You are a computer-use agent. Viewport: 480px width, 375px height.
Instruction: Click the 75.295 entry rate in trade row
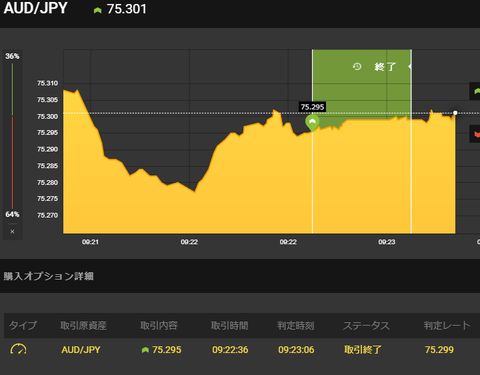click(167, 350)
